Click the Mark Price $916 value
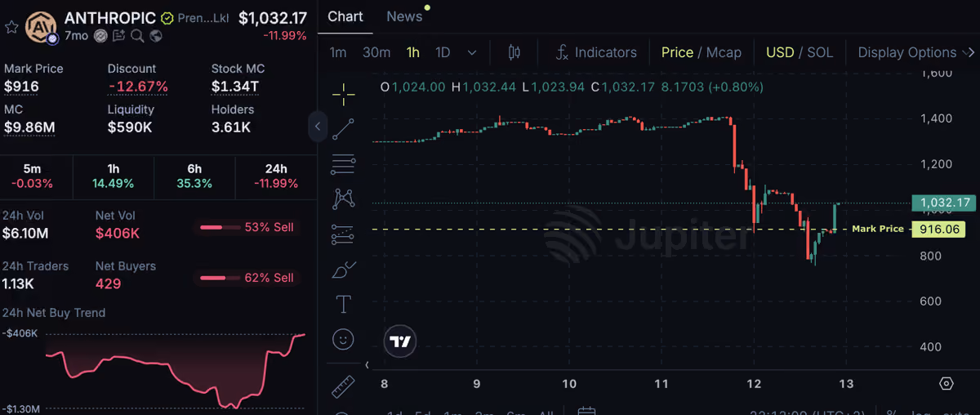 (x=21, y=87)
